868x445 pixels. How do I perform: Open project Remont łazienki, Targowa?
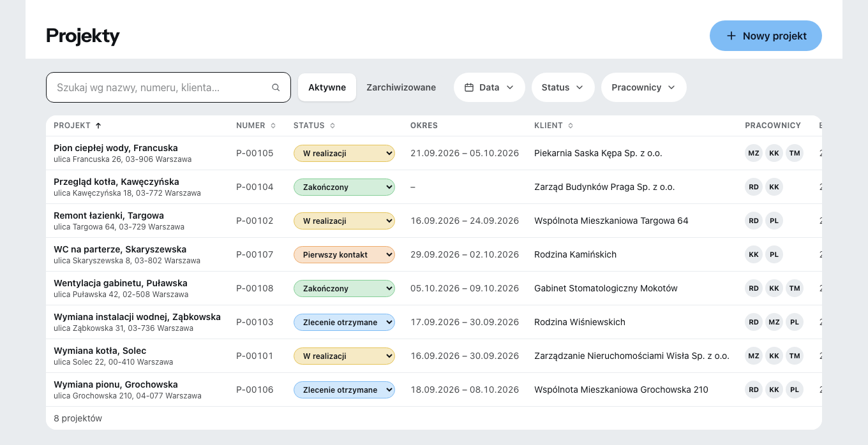pyautogui.click(x=108, y=215)
